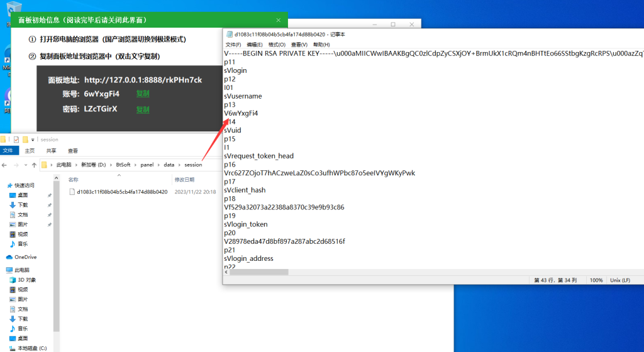This screenshot has height=352, width=644.
Task: Switch to the 查看 ribbon tab in Explorer
Action: (73, 151)
